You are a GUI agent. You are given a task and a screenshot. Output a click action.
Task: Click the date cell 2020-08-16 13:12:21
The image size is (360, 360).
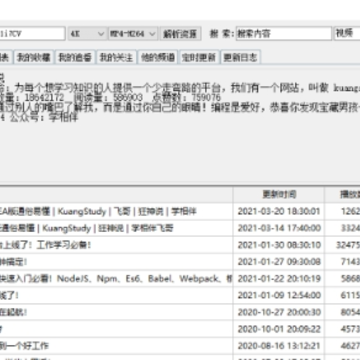[279, 345]
